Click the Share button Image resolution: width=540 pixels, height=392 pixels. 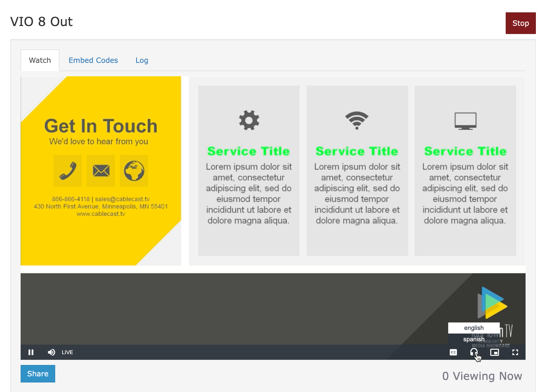38,373
